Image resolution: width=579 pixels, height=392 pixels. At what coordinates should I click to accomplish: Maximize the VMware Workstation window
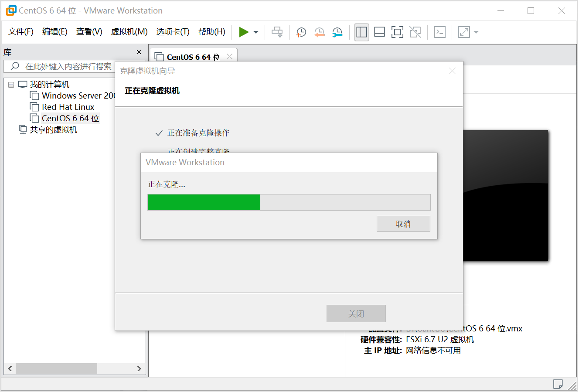click(531, 11)
